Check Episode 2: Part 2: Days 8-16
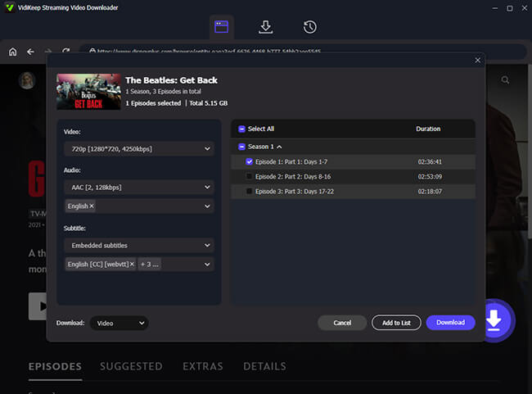The image size is (532, 394). [x=249, y=177]
